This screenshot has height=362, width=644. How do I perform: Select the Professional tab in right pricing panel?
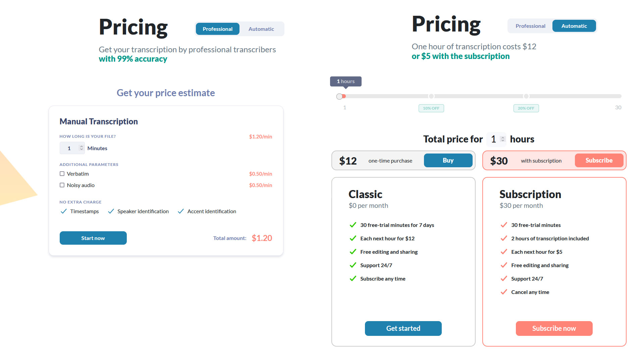(530, 26)
